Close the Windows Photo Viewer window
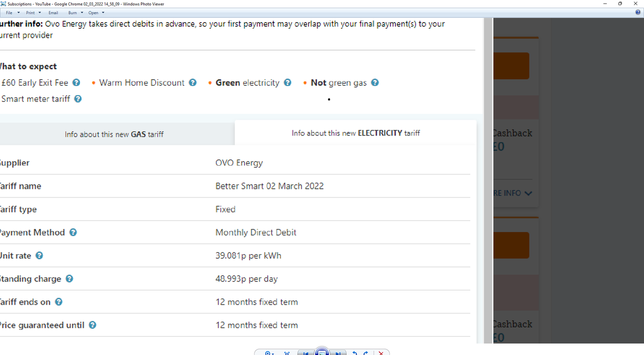The image size is (644, 355). click(x=635, y=4)
